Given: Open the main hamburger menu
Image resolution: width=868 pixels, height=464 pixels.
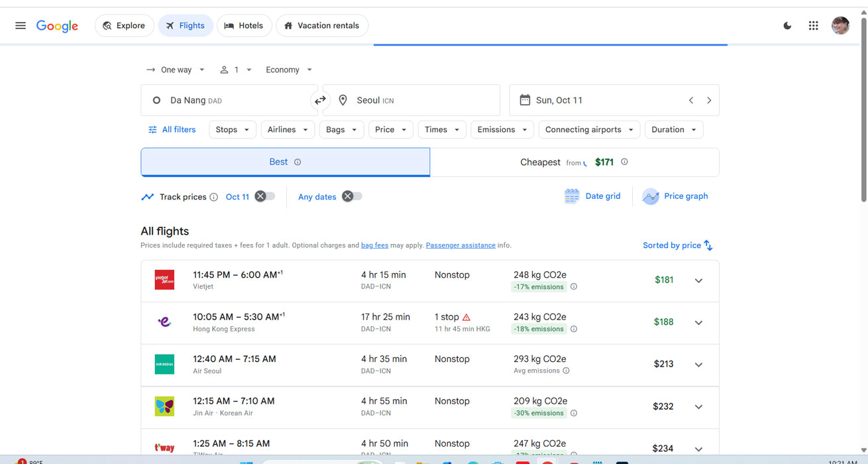Looking at the screenshot, I should point(21,26).
